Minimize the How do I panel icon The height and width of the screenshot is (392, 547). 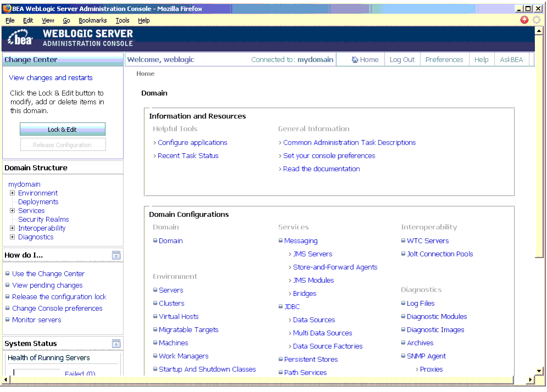coord(116,255)
